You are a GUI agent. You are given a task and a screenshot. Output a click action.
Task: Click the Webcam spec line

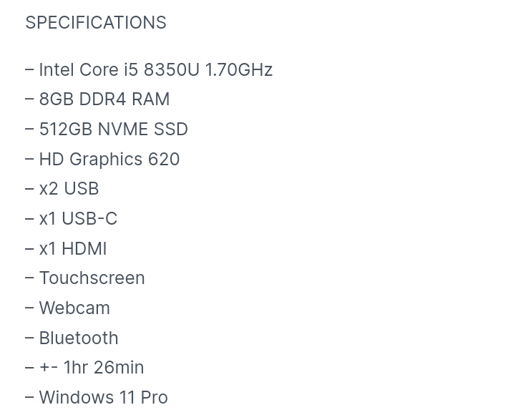pyautogui.click(x=74, y=308)
